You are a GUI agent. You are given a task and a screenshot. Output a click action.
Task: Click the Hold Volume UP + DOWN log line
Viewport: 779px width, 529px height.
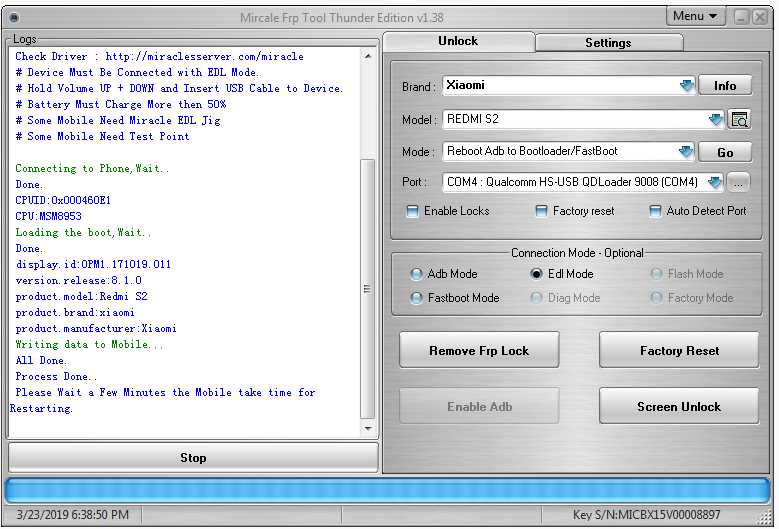[x=179, y=88]
